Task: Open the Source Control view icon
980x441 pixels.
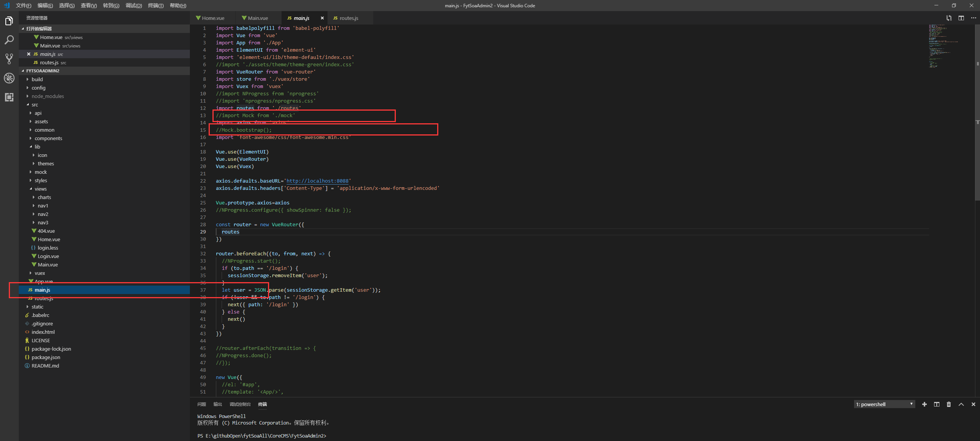Action: tap(9, 59)
